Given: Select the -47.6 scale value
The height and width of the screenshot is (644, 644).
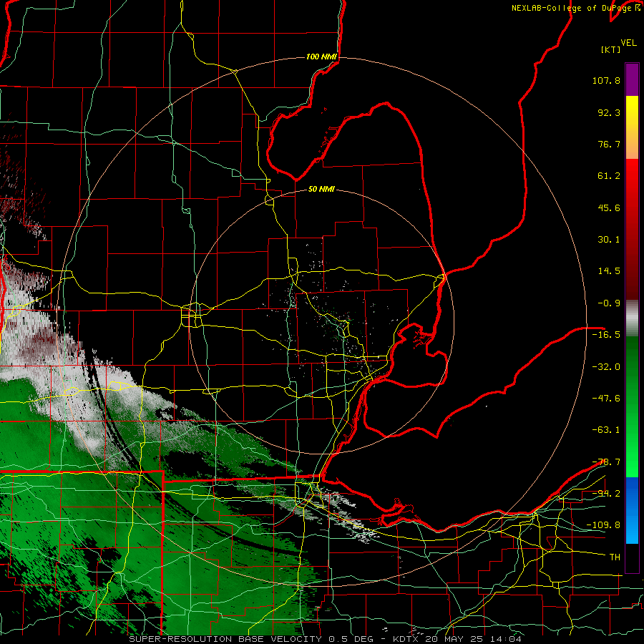Looking at the screenshot, I should (606, 399).
